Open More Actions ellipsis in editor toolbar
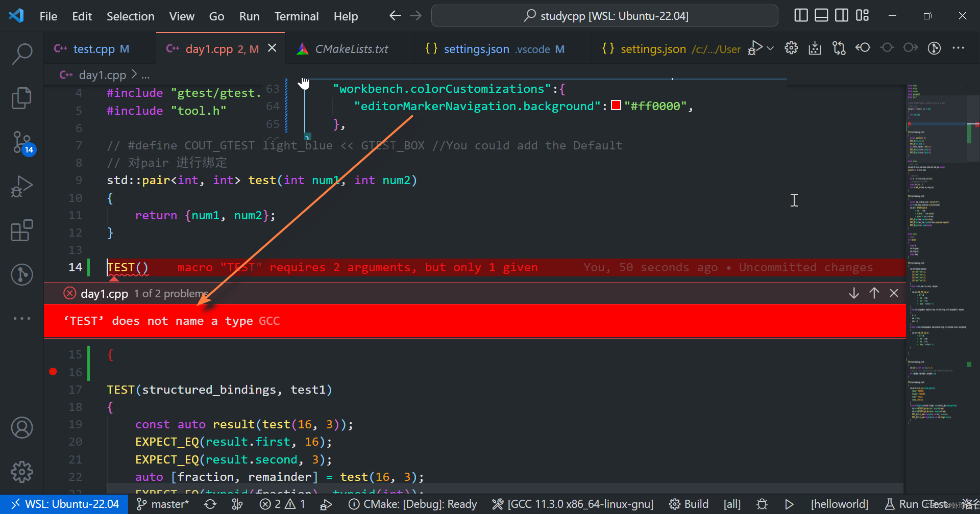The height and width of the screenshot is (514, 980). pyautogui.click(x=959, y=48)
